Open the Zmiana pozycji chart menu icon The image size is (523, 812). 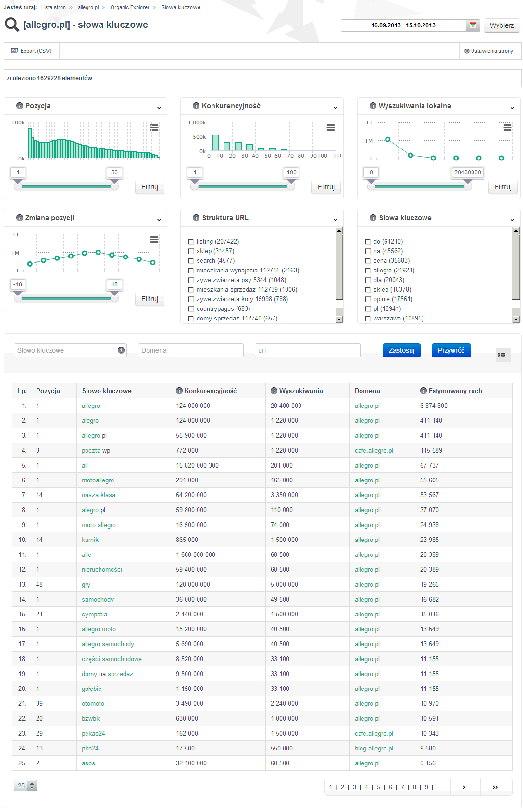click(154, 240)
